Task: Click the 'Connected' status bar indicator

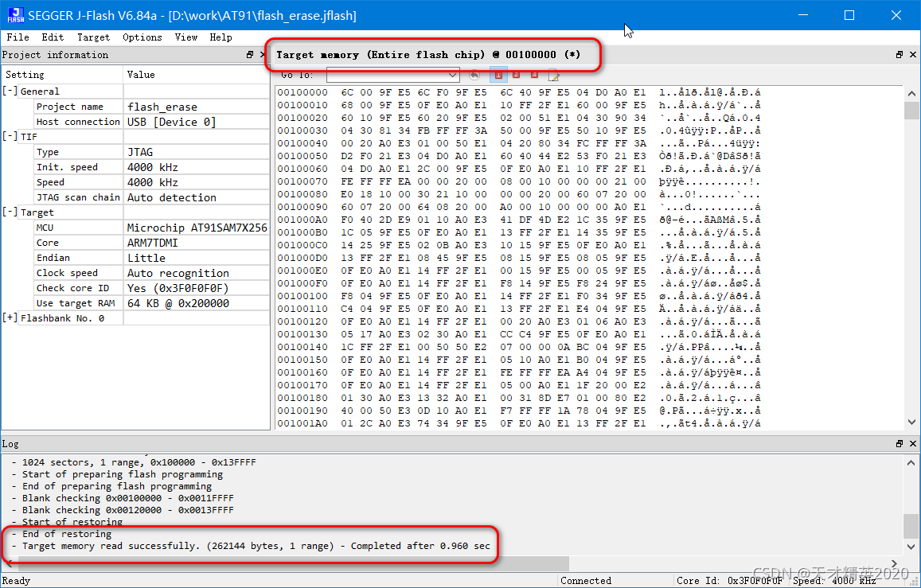Action: (x=586, y=580)
